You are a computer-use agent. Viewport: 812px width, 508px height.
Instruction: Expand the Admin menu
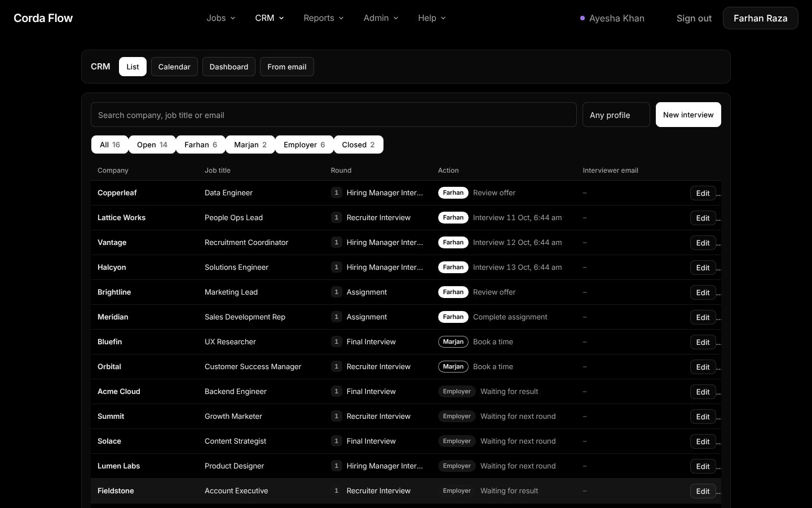coord(381,18)
